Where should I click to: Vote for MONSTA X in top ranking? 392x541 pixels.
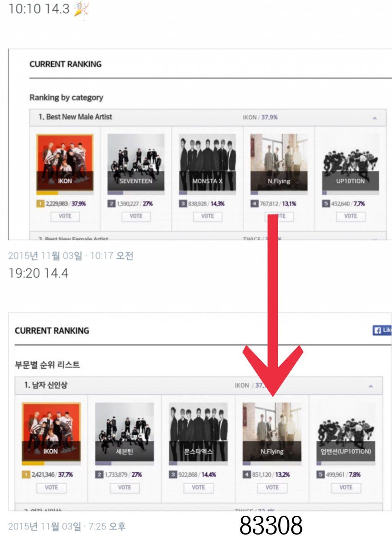pyautogui.click(x=207, y=216)
